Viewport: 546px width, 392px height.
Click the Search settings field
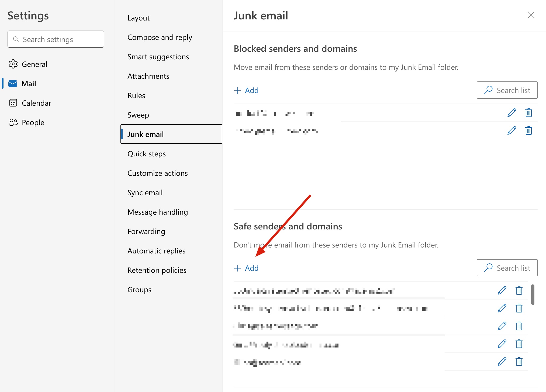(x=56, y=39)
